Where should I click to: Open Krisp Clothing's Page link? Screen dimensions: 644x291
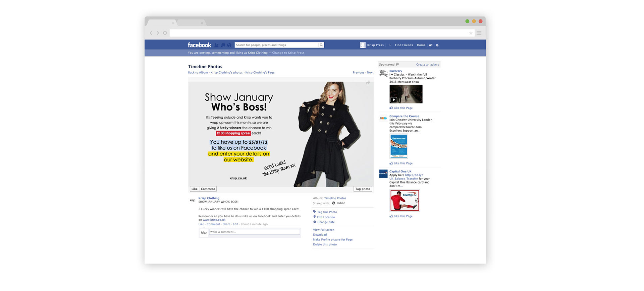[260, 72]
